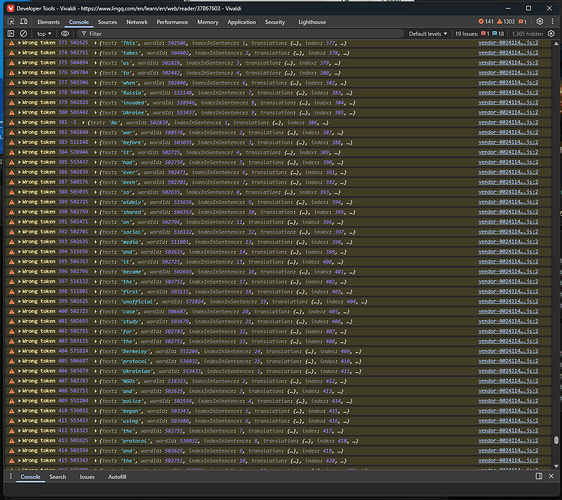Show the console sidebar panel icon
562x500 pixels.
tap(11, 34)
